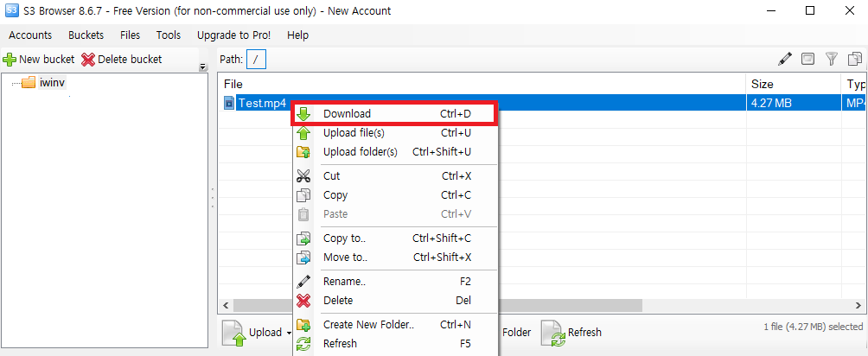Choose Copy to.. in context menu
The height and width of the screenshot is (356, 868).
click(x=395, y=238)
